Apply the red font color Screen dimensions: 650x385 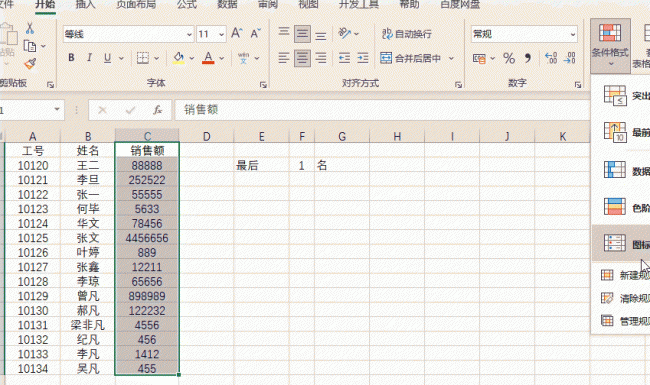tap(208, 58)
